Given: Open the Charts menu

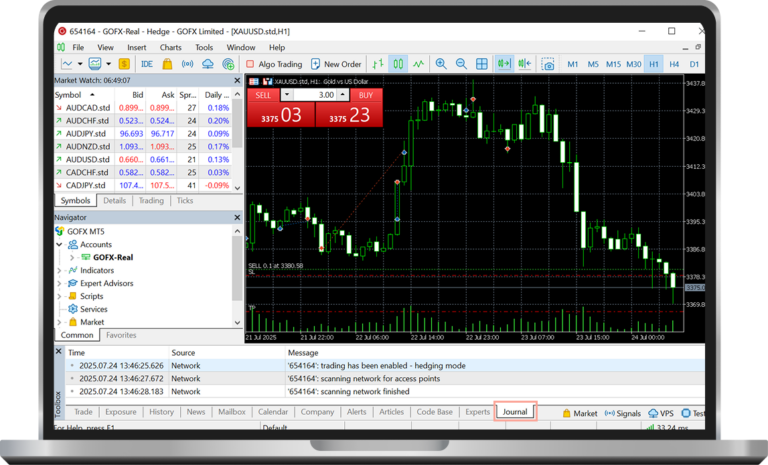Looking at the screenshot, I should (170, 48).
